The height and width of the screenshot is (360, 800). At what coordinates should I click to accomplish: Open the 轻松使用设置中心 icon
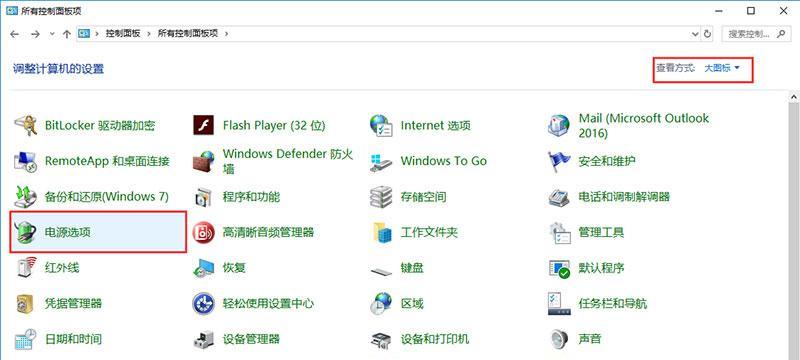click(204, 303)
